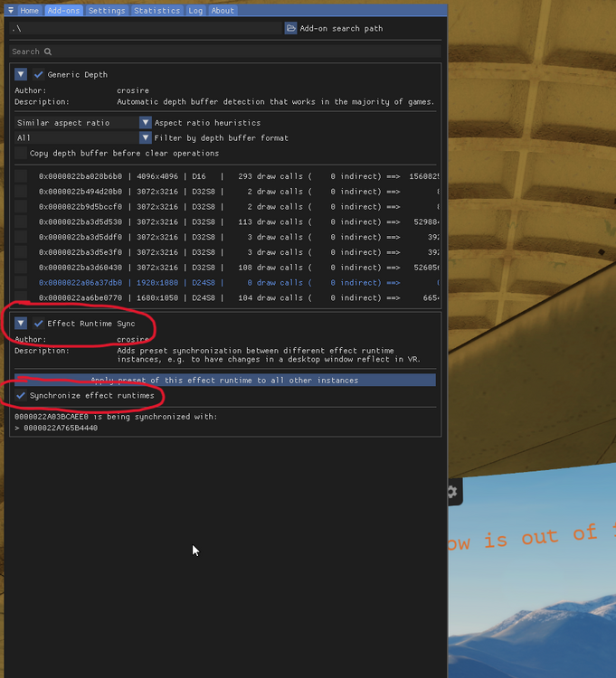
Task: Disable the Effect Runtime Sync add-on checkbox
Action: 39,323
